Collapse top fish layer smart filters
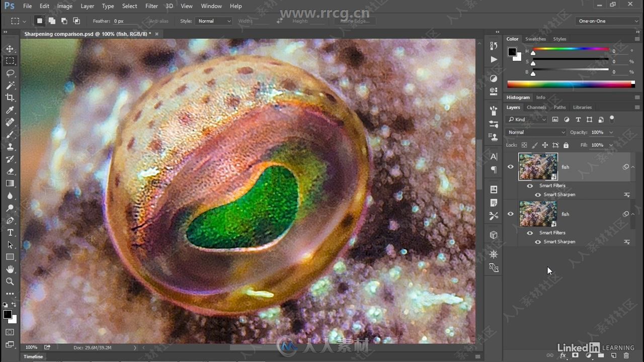 click(x=633, y=167)
